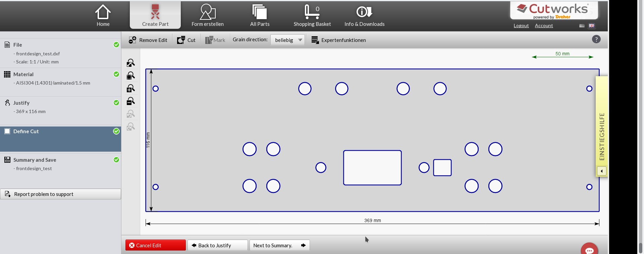Screen dimensions: 644x254
Task: Open the File step
Action: [60, 53]
